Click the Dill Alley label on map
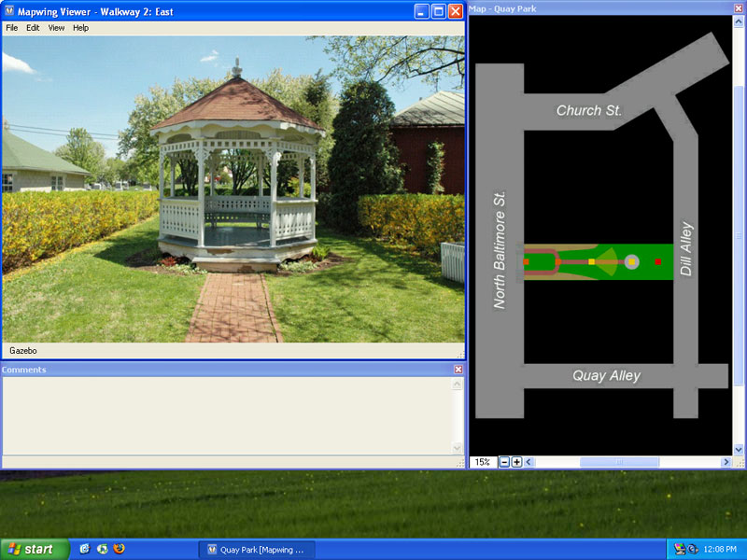This screenshot has width=747, height=560. click(x=686, y=248)
